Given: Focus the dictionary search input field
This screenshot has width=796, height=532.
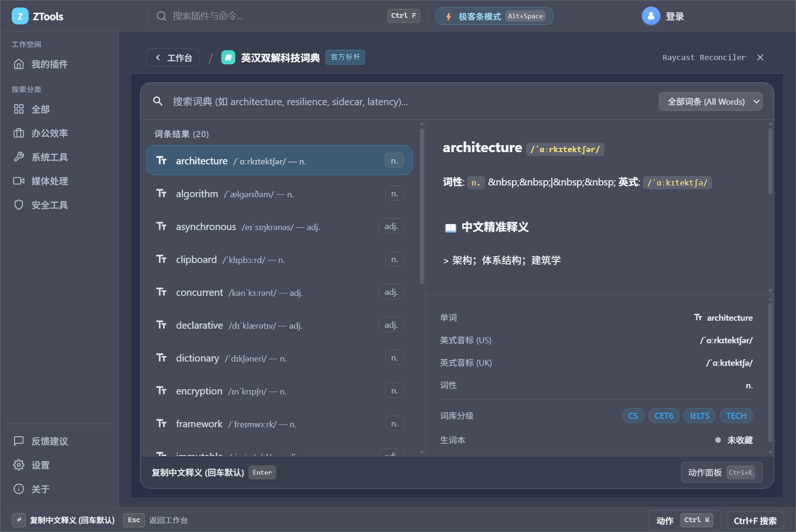Looking at the screenshot, I should (x=411, y=101).
